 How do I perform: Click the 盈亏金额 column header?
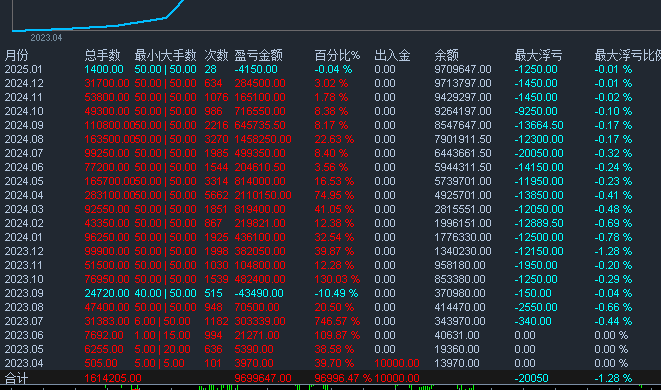(258, 55)
